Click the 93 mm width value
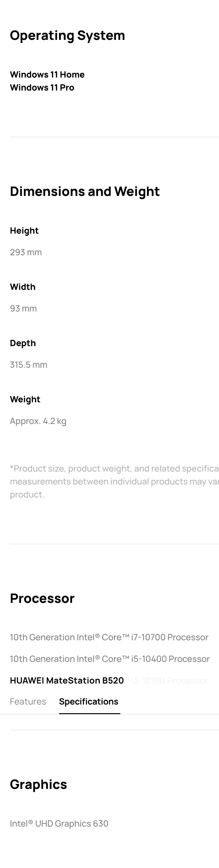The width and height of the screenshot is (219, 868). pyautogui.click(x=23, y=309)
